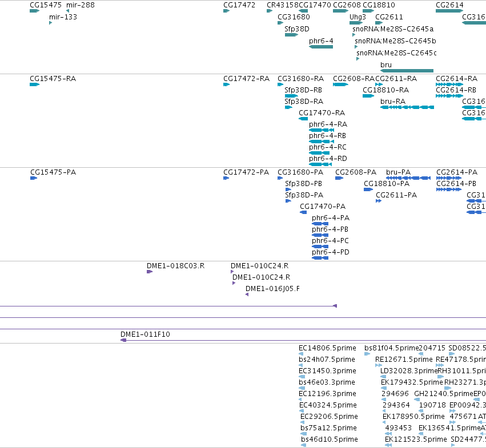Select the CG31680-PA protein label
Image resolution: width=486 pixels, height=448 pixels.
tap(300, 172)
